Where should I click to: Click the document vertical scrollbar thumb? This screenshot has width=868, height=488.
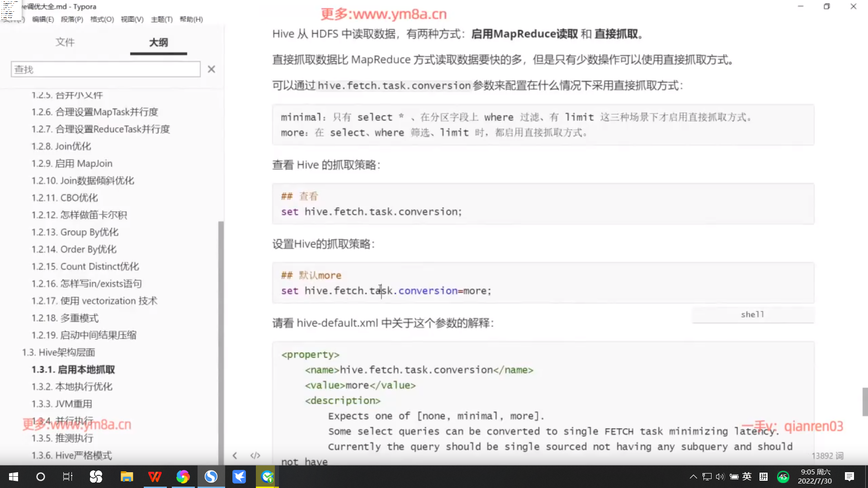coord(864,401)
